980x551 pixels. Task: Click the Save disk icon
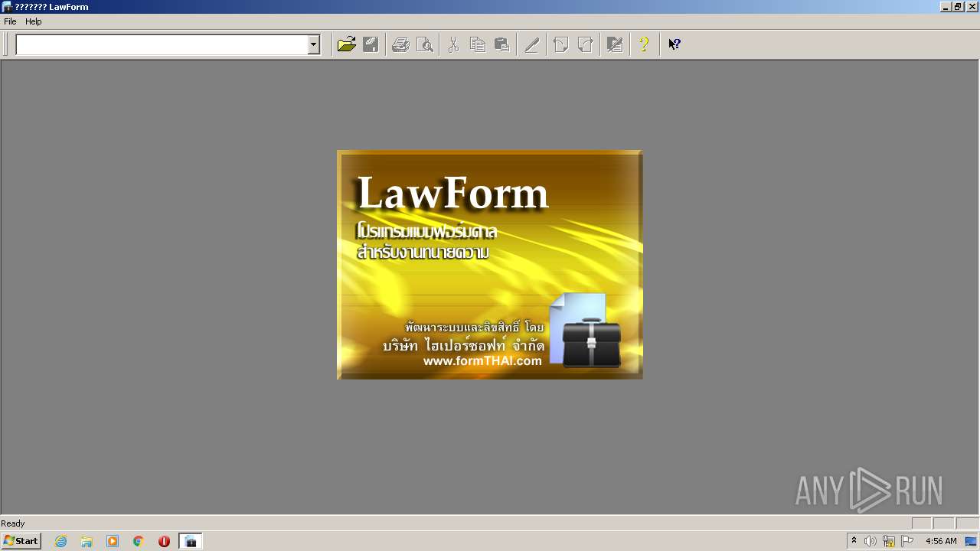pos(371,44)
